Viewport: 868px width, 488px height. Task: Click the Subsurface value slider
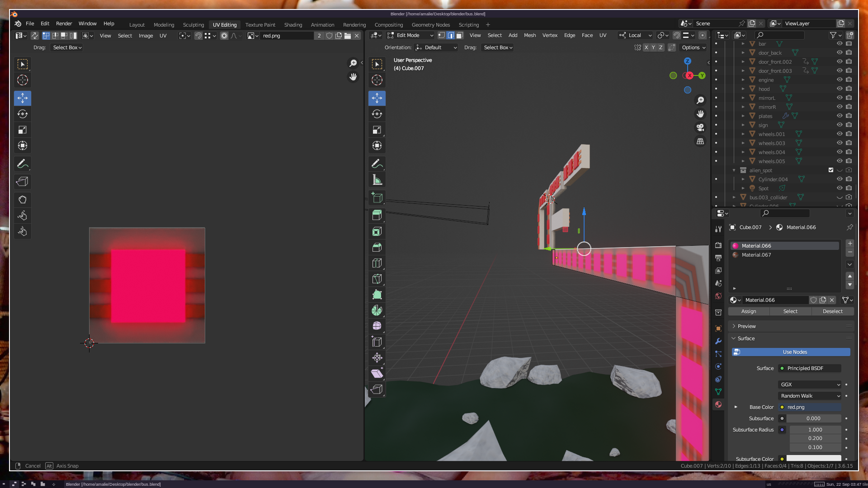click(x=813, y=418)
